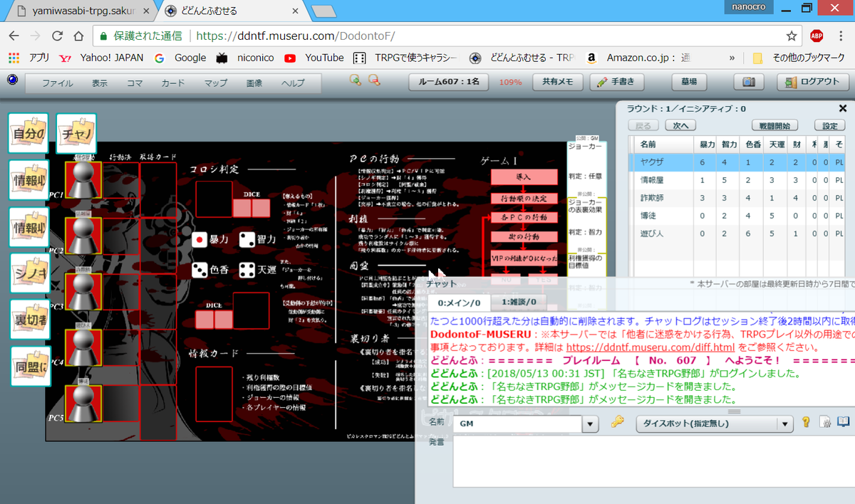Select the PC3 pawn piece
The image size is (855, 504).
(83, 292)
